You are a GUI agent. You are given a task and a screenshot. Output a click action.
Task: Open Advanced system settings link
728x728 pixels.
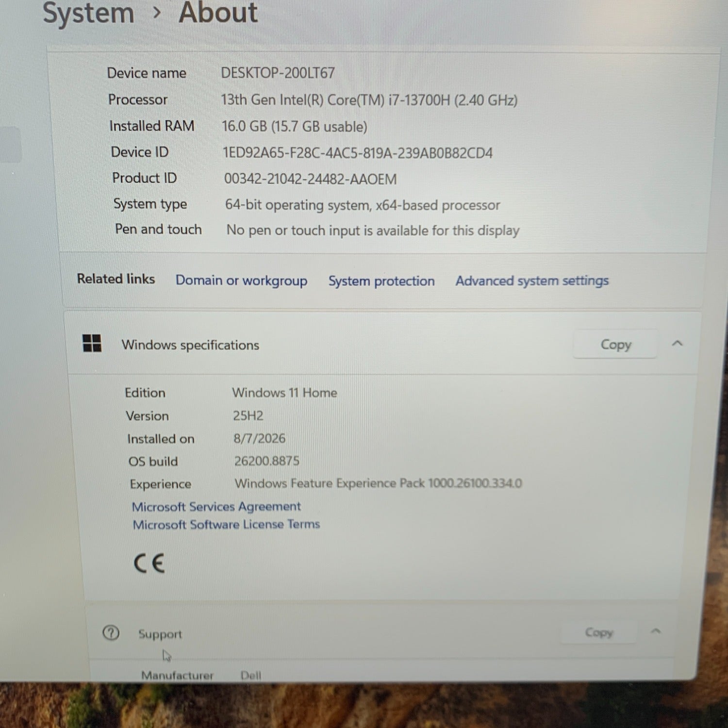pyautogui.click(x=532, y=281)
